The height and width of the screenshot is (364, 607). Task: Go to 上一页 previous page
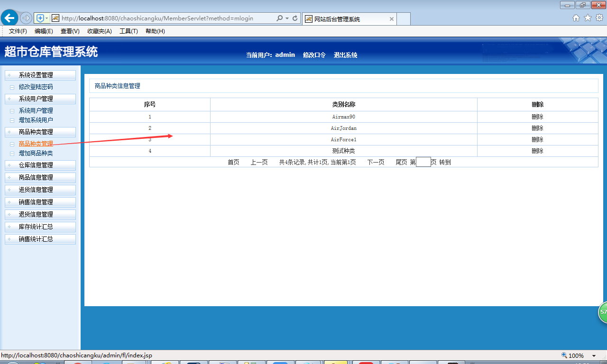pyautogui.click(x=259, y=163)
